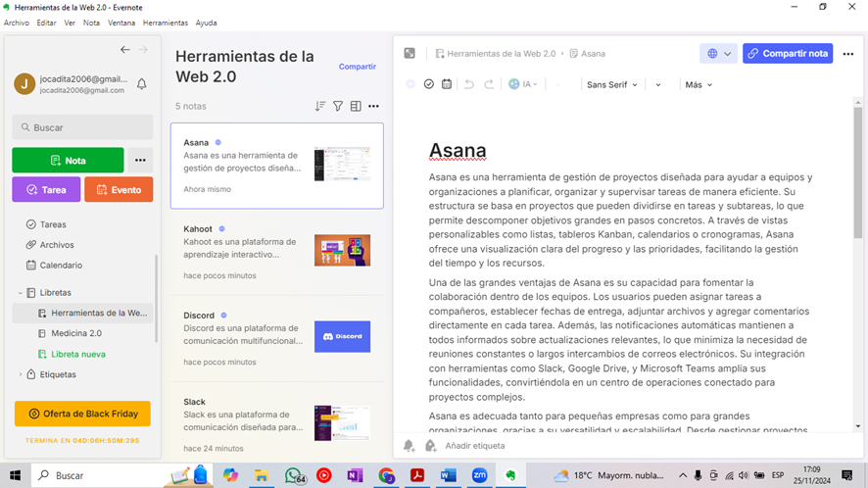Click the Añadir etiqueta tag field
The height and width of the screenshot is (488, 868).
(x=475, y=445)
